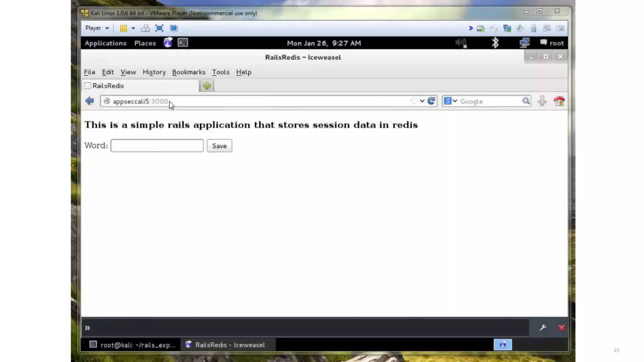Open the developer toolbar wrench icon
This screenshot has width=644, height=362.
(x=543, y=328)
